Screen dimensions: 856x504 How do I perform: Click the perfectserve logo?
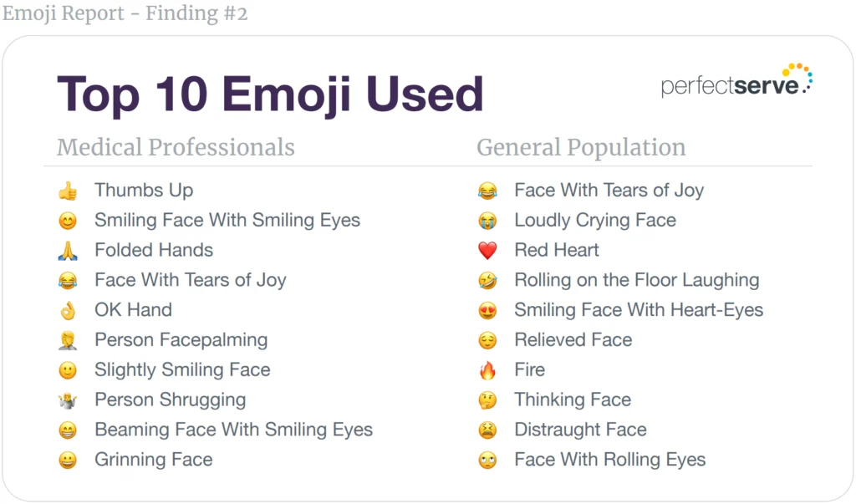click(736, 82)
